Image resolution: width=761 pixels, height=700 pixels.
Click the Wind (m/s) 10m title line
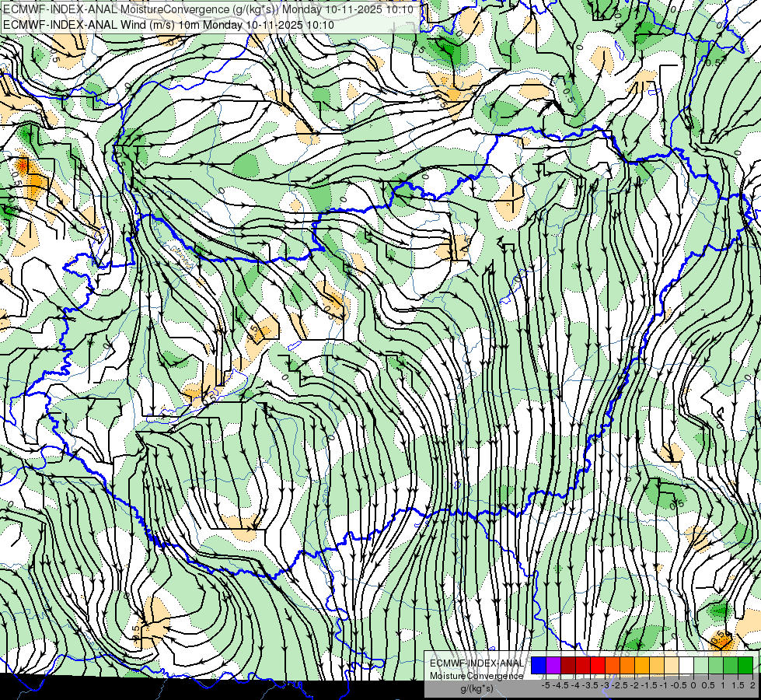169,25
